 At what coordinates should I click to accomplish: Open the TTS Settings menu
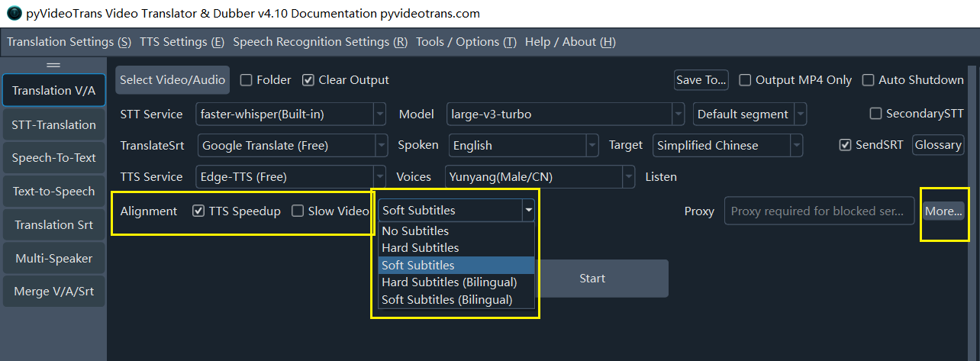point(182,42)
